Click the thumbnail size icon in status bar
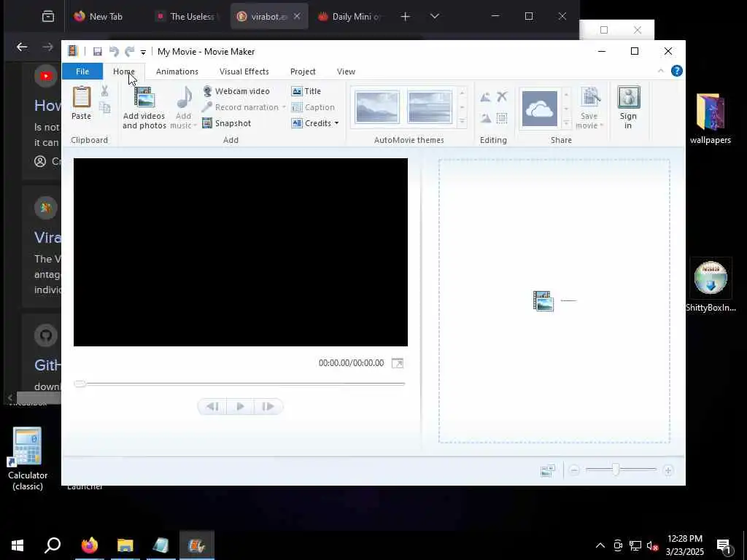The width and height of the screenshot is (747, 560). [548, 470]
